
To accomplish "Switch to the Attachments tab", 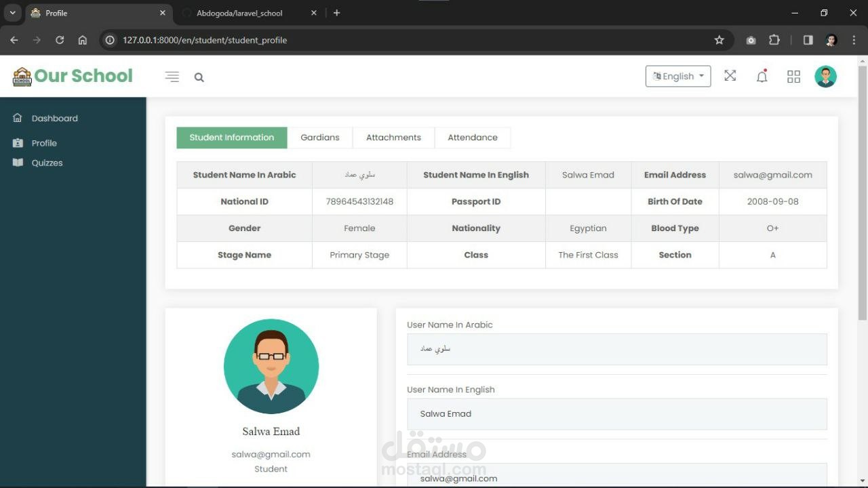I will [393, 138].
